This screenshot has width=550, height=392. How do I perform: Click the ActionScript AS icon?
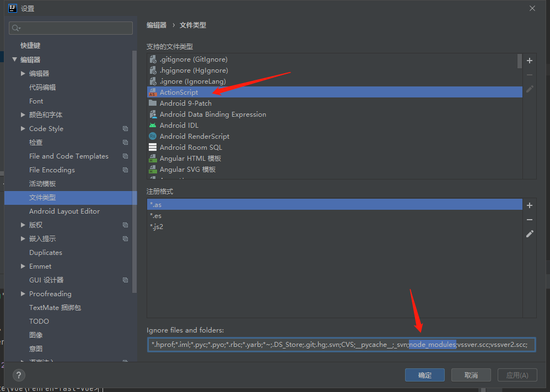point(153,92)
